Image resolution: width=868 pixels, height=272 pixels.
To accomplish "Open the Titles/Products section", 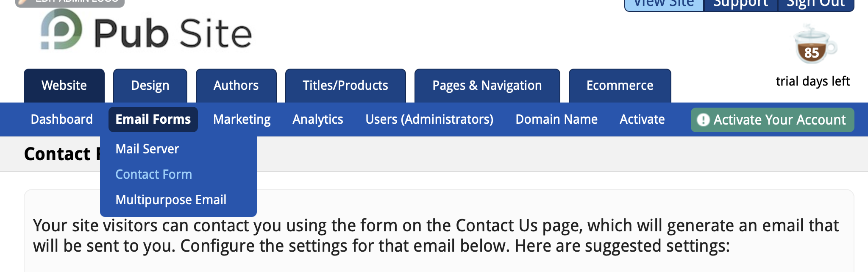I will click(345, 85).
